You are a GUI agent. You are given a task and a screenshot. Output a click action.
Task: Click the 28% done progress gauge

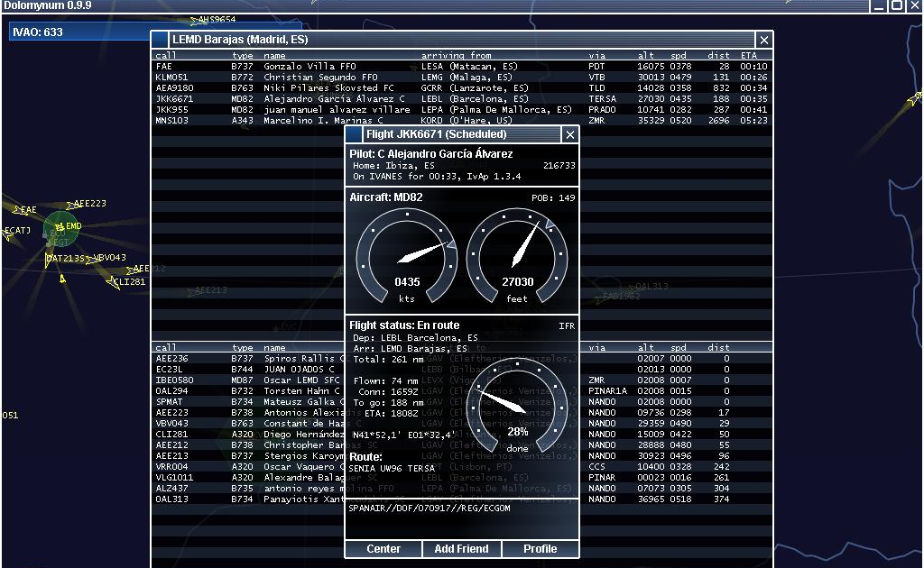point(517,406)
